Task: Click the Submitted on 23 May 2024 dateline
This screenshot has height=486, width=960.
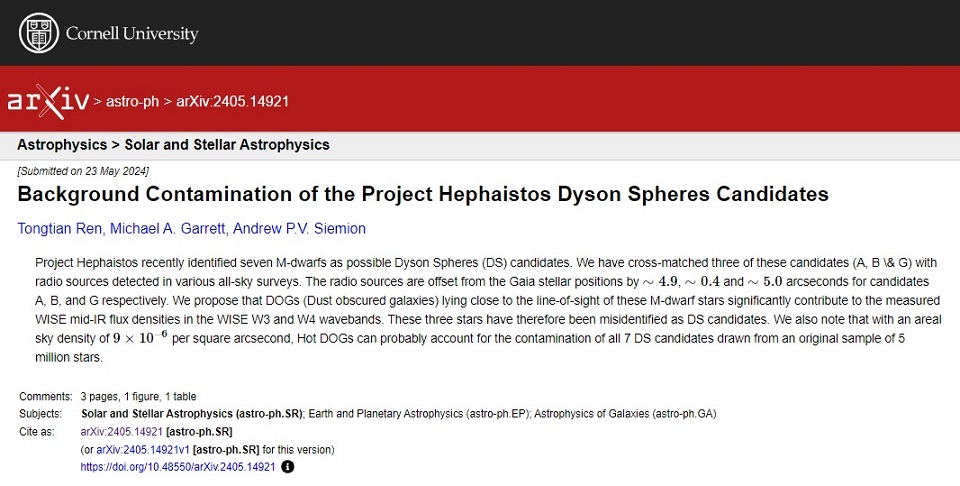Action: click(78, 171)
